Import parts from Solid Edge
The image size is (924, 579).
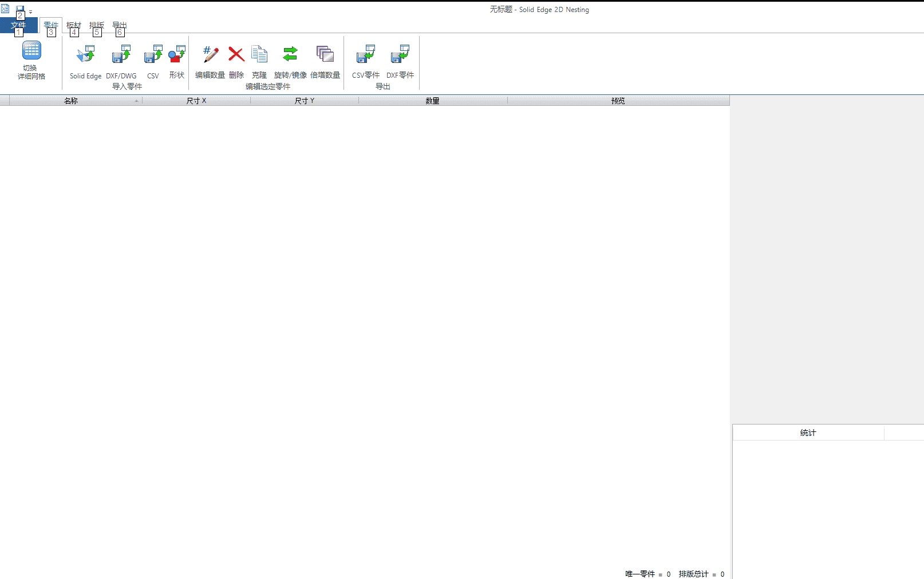click(85, 62)
